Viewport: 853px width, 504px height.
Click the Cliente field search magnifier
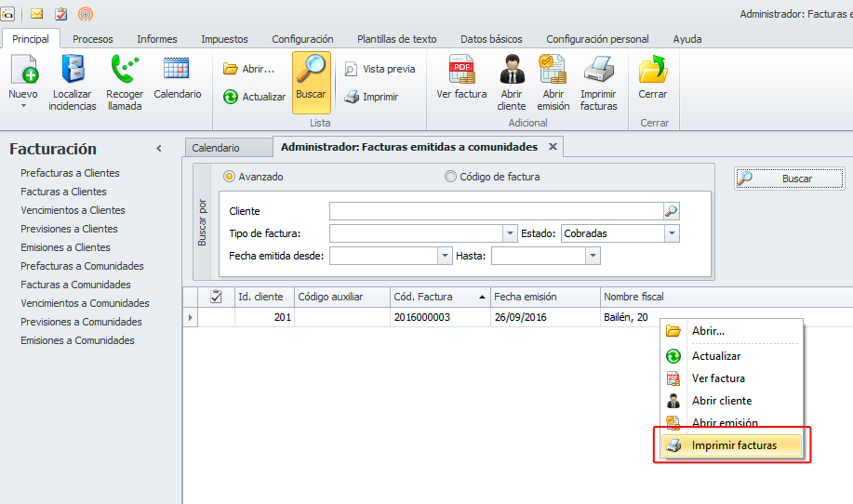672,211
